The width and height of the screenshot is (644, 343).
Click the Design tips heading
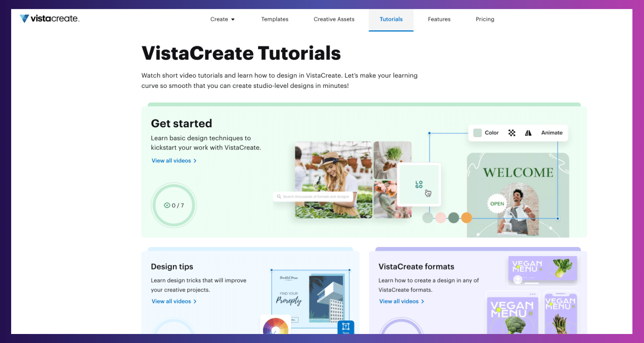[172, 267]
